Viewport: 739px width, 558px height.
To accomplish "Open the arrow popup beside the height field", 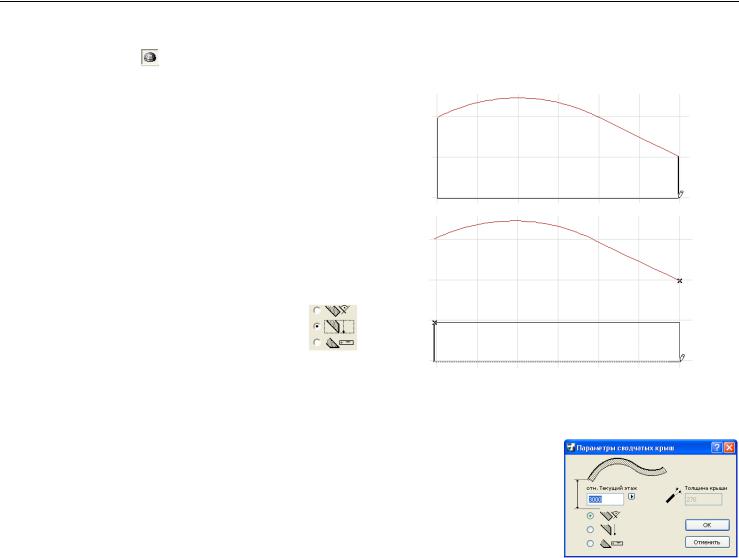I will tap(632, 496).
